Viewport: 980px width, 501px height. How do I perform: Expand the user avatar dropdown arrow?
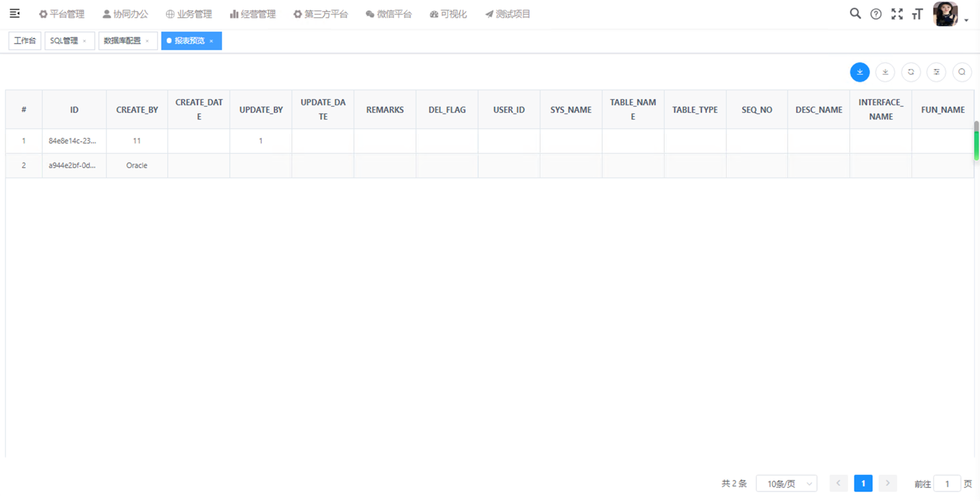pyautogui.click(x=966, y=20)
